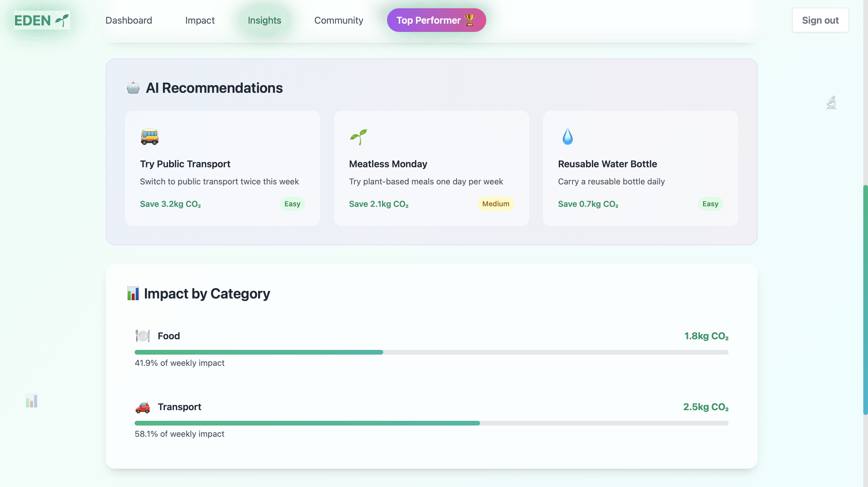Click the faded chart icon at left edge
Viewport: 868px width, 487px height.
pyautogui.click(x=31, y=401)
